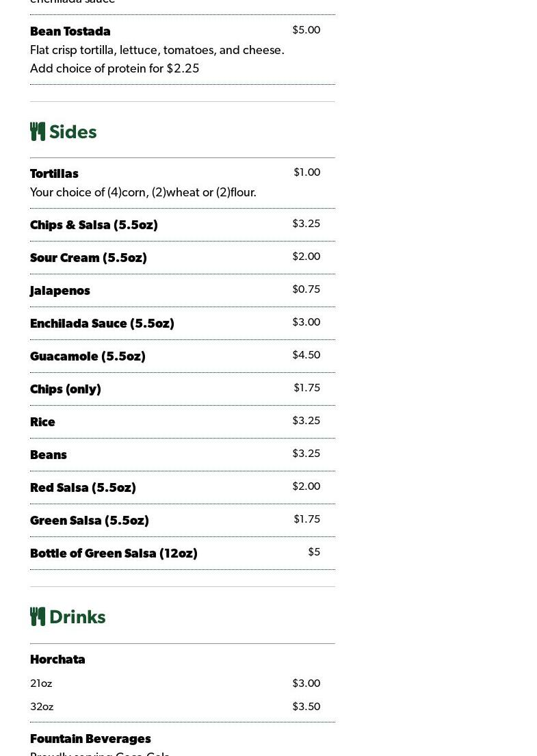Select the 32oz Horchata size

pyautogui.click(x=42, y=707)
